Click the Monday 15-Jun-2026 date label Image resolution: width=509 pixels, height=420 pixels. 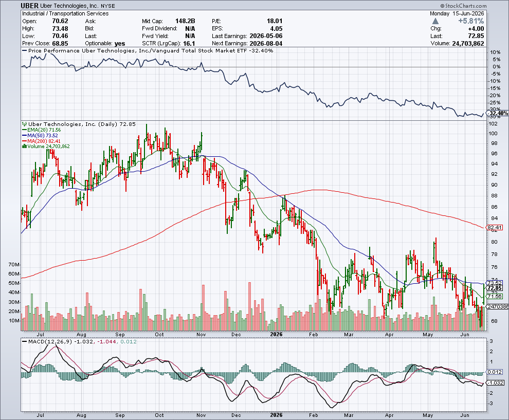[x=457, y=14]
